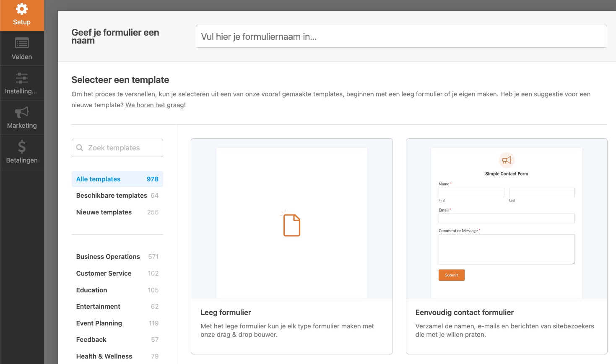Click the magnifier icon in template search
This screenshot has width=616, height=364.
(x=80, y=147)
